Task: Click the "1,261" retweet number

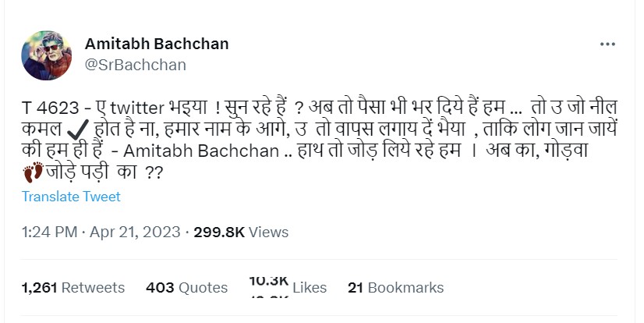Action: tap(40, 288)
